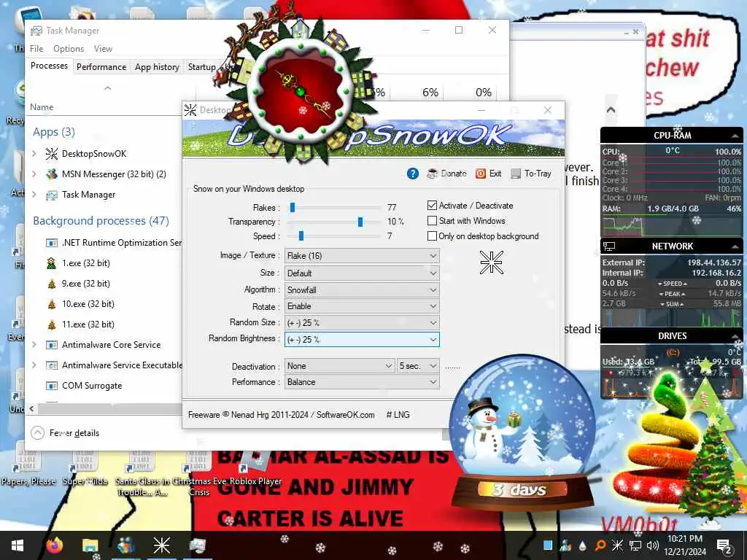Open the 5 sec. deactivation time dropdown

click(x=418, y=366)
